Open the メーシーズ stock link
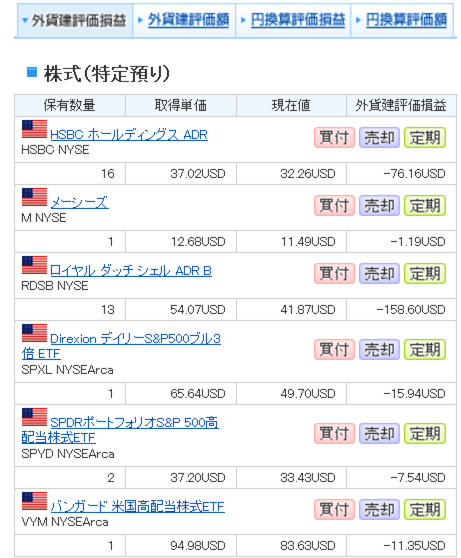The image size is (461, 558). [79, 202]
